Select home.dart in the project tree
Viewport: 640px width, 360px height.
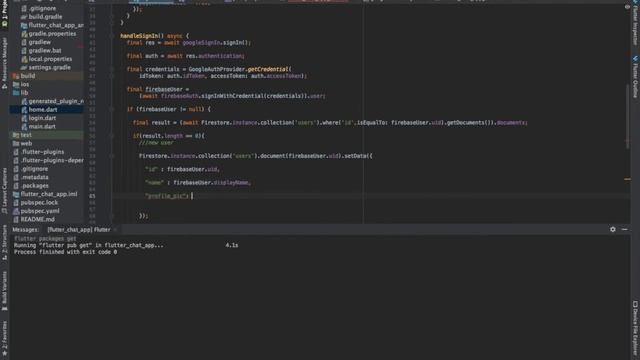[x=43, y=109]
